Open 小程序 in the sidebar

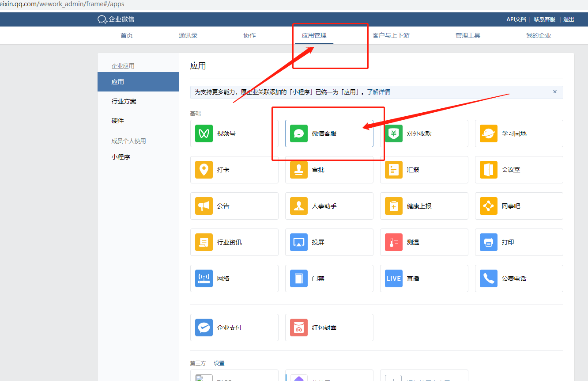point(121,157)
